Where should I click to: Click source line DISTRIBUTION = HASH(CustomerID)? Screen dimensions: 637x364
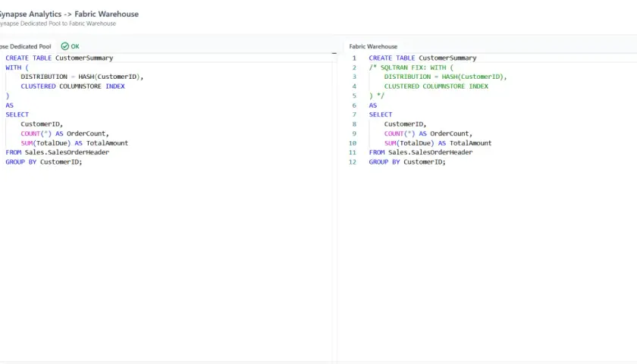82,77
